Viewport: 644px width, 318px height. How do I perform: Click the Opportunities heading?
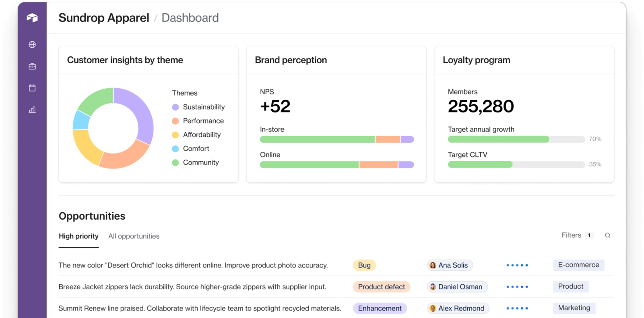[92, 216]
